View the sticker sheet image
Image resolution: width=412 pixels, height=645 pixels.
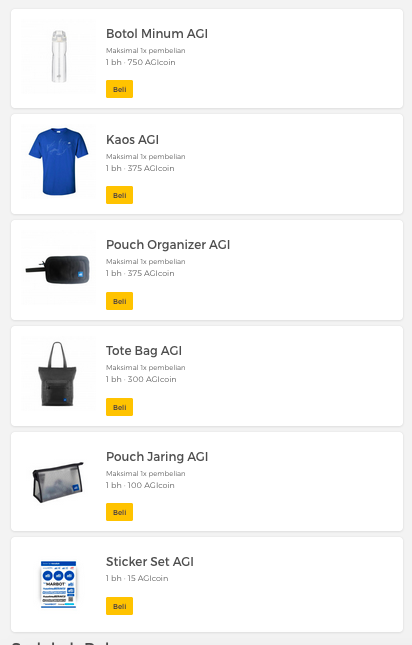pos(59,584)
